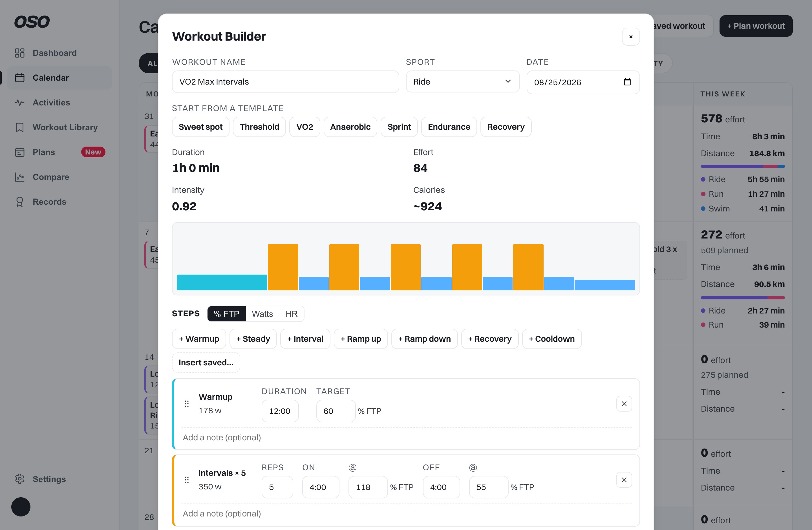Apply the Sweet spot template
The width and height of the screenshot is (812, 530).
pos(201,127)
